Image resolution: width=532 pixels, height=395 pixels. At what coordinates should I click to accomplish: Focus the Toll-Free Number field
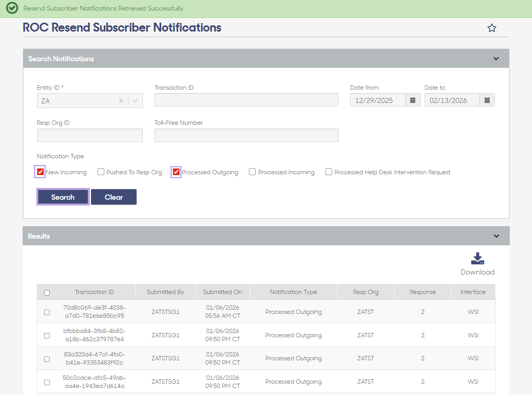point(246,135)
